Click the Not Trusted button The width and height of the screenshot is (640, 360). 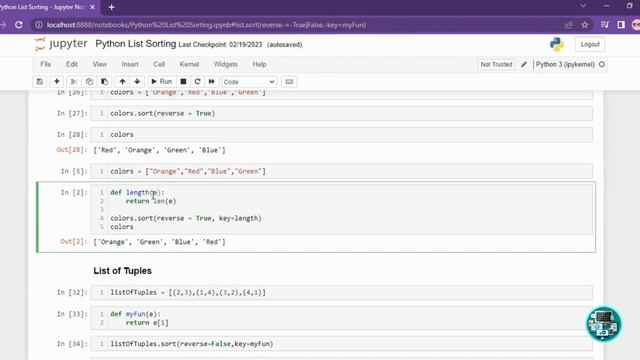coord(496,64)
